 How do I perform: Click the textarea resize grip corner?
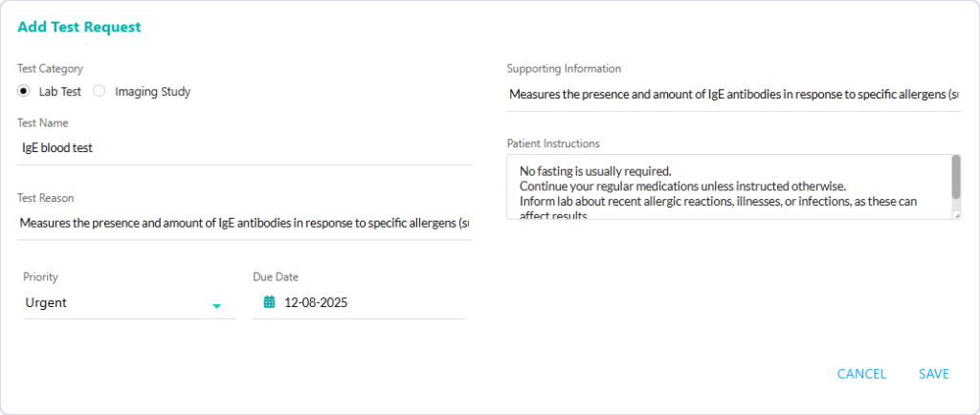(957, 215)
